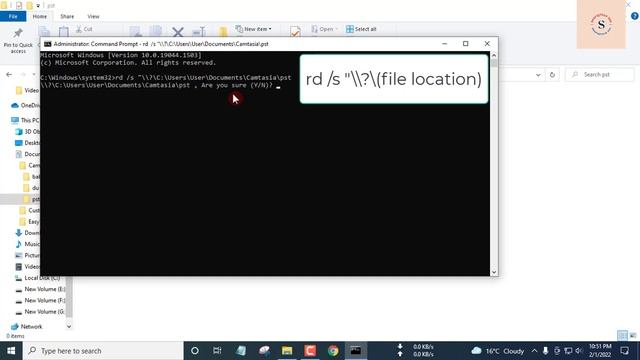Open Task View on taskbar
This screenshot has height=360, width=640.
click(x=217, y=351)
